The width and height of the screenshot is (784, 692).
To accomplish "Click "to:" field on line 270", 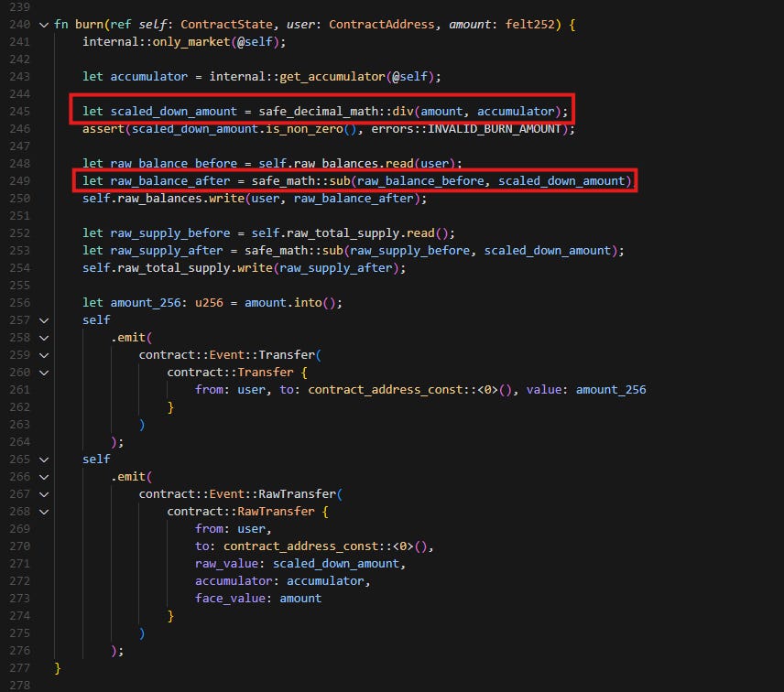I will (x=205, y=546).
